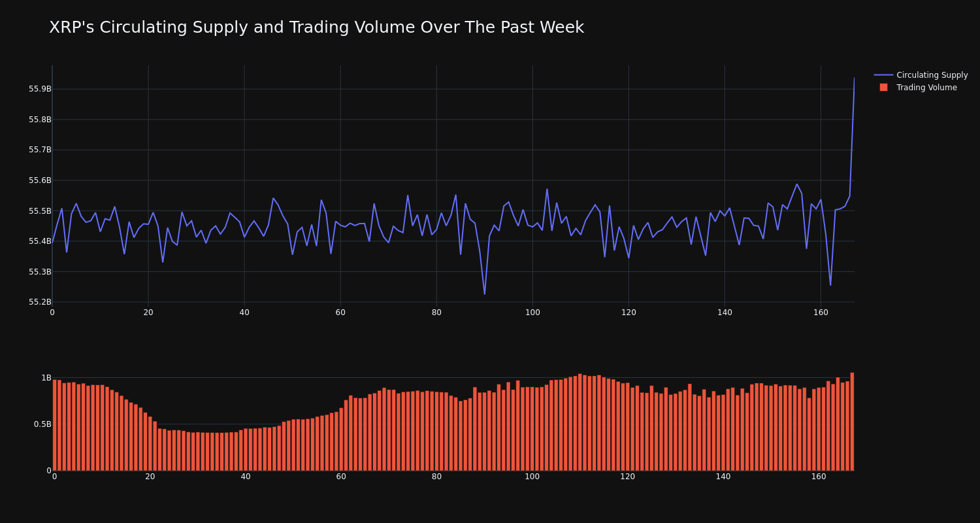This screenshot has height=523, width=980.
Task: Click the final spike of the supply line
Action: [853, 80]
